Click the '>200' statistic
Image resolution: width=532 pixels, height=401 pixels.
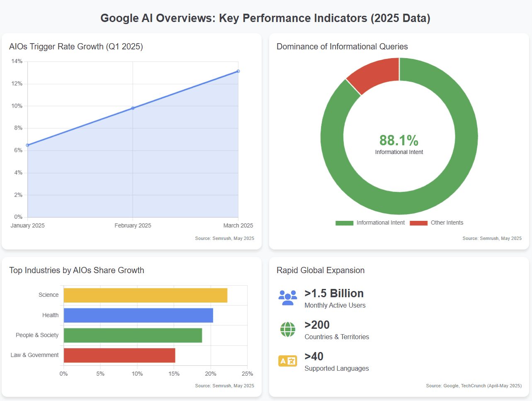tap(317, 325)
